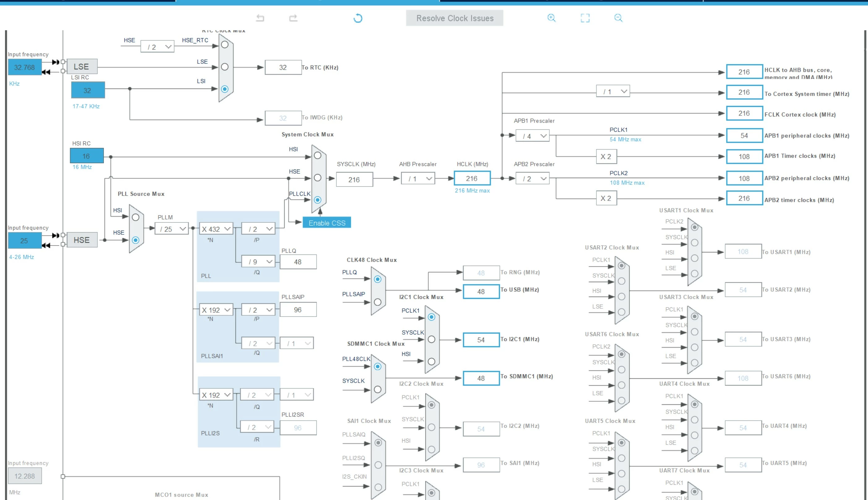The height and width of the screenshot is (500, 868).
Task: Click the LSE input frequency field 32.768
Action: (x=25, y=67)
